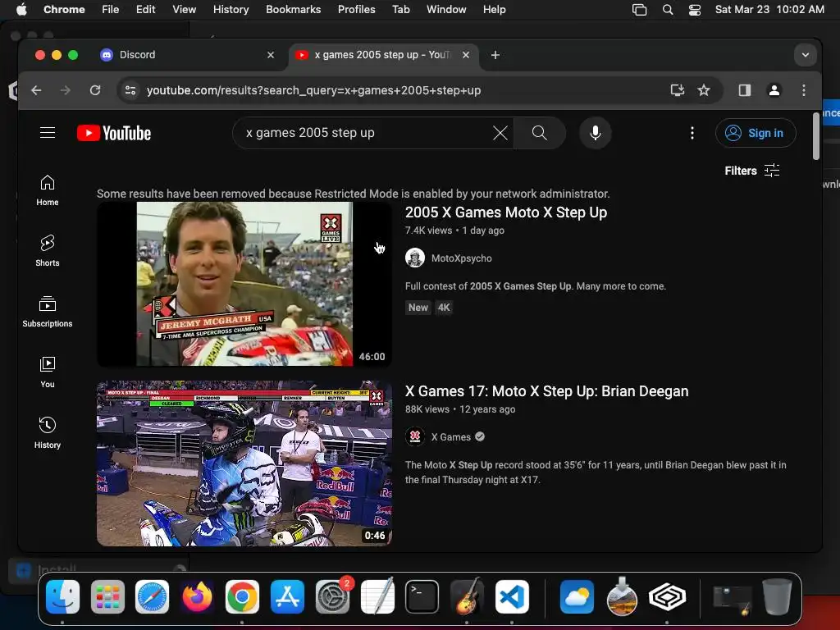View site information icon in address bar
Image resolution: width=840 pixels, height=630 pixels.
click(x=130, y=90)
